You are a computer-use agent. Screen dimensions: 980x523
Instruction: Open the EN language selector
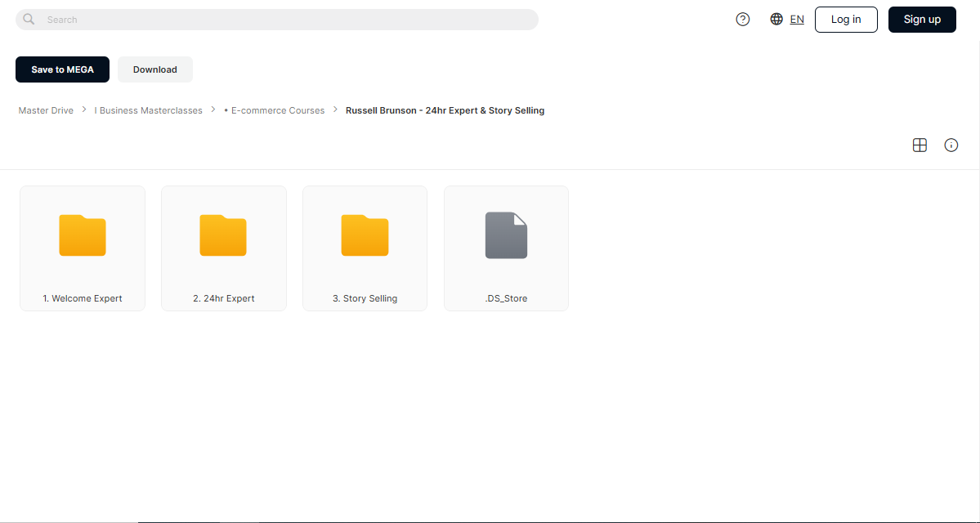click(797, 20)
